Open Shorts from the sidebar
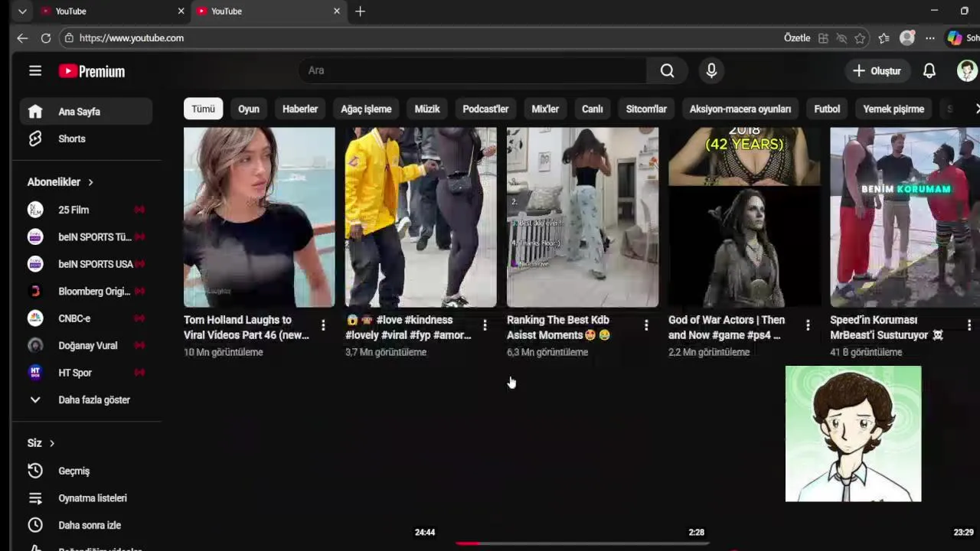 tap(86, 139)
